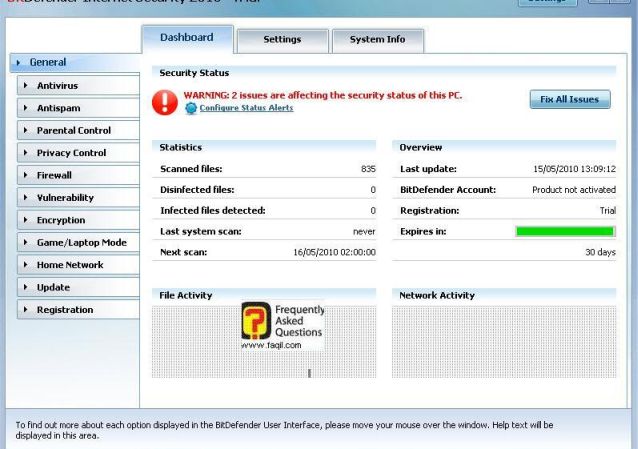Open the Parental Control section
This screenshot has width=638, height=449.
79,130
